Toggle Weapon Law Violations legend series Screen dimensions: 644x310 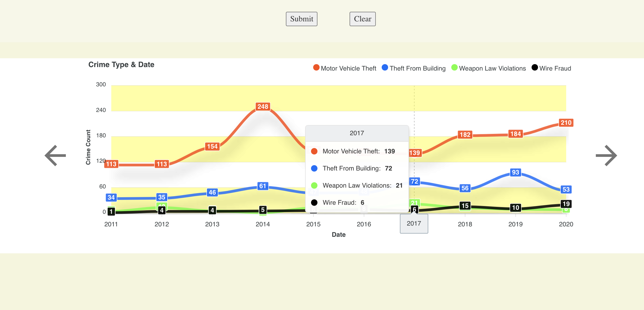point(492,68)
